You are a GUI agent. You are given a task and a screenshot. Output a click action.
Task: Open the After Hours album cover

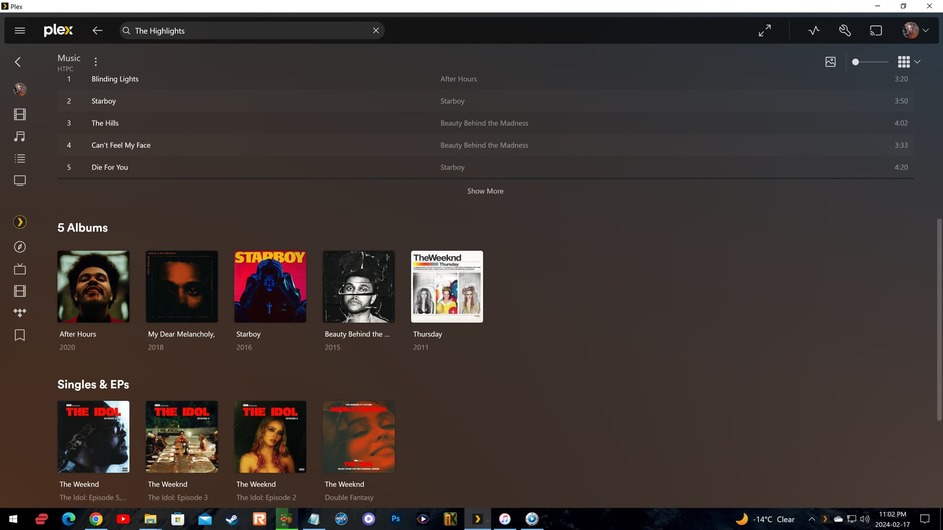tap(93, 286)
